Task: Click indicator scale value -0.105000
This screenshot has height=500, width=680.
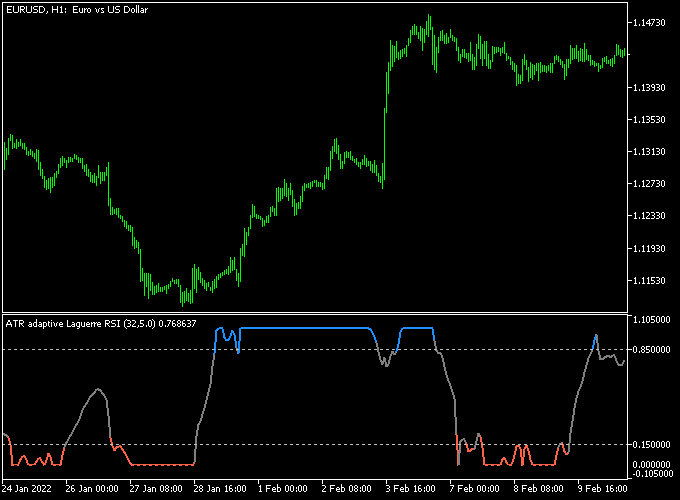Action: 652,474
